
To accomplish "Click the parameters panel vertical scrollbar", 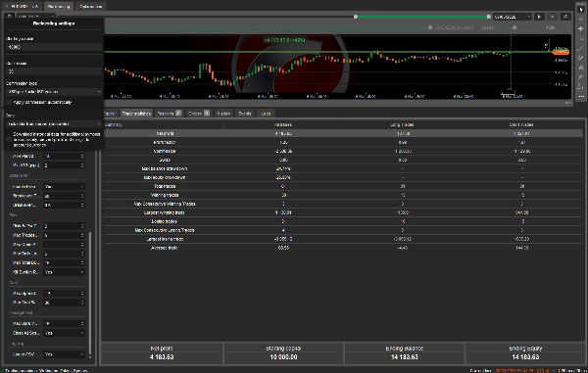I will [90, 294].
